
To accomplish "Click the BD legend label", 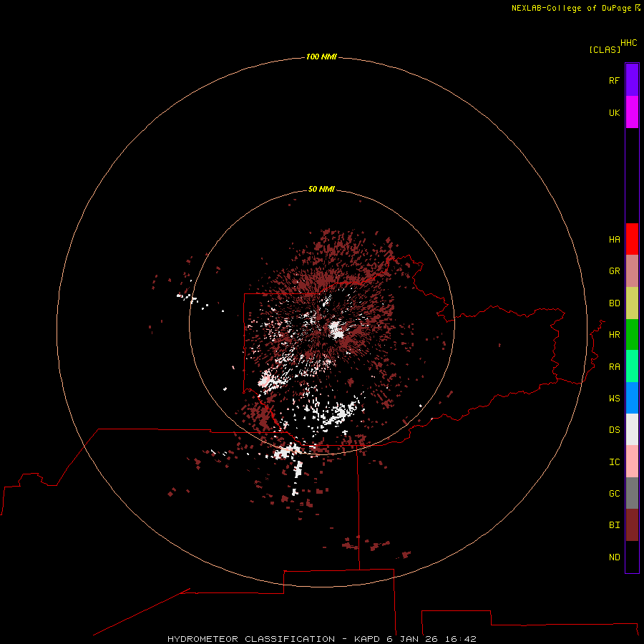I will click(x=614, y=303).
